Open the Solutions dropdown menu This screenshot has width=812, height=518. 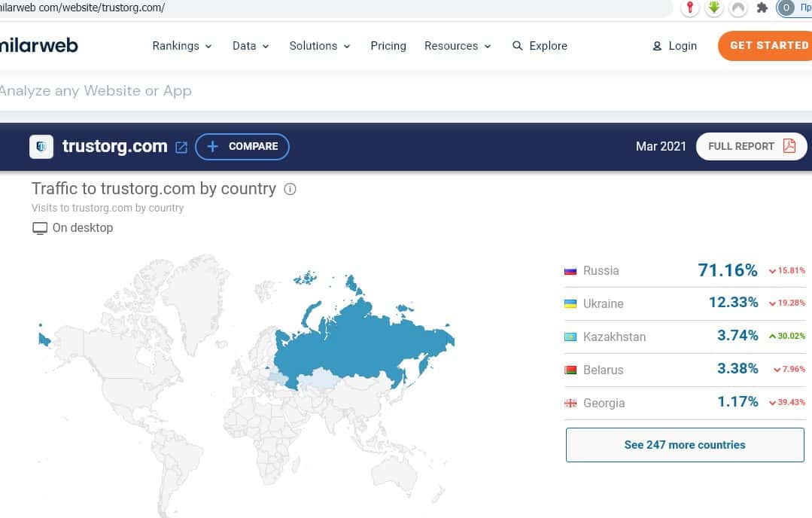320,46
